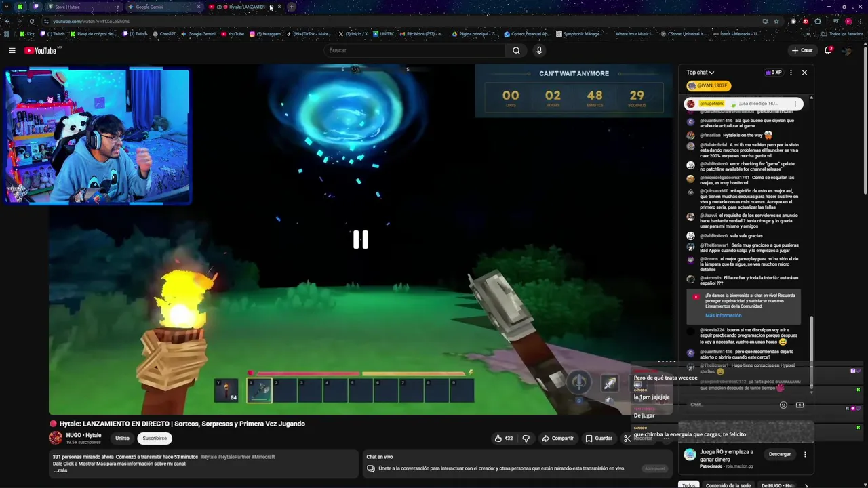
Task: Select the @IVAN.1307F pinned chip
Action: [709, 86]
